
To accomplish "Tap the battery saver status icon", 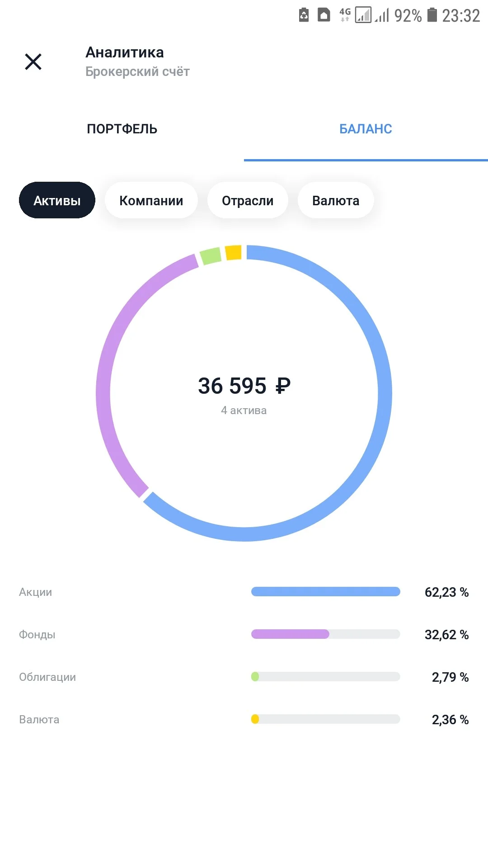I will tap(304, 15).
